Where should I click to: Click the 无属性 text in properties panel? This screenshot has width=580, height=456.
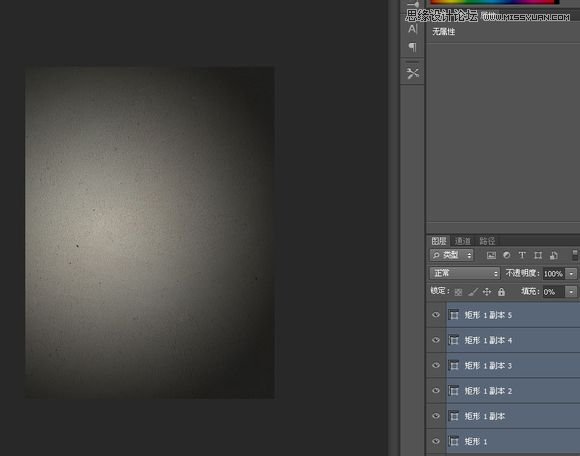(444, 32)
